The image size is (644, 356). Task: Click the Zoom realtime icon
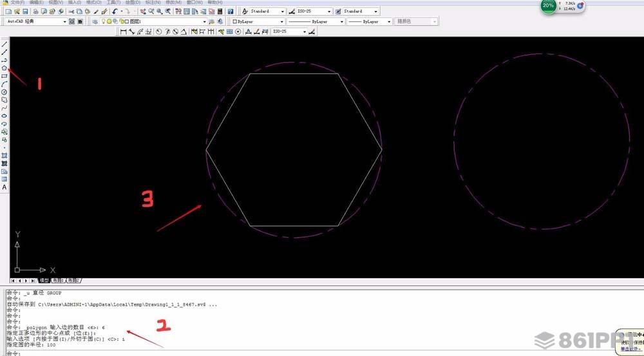click(151, 12)
